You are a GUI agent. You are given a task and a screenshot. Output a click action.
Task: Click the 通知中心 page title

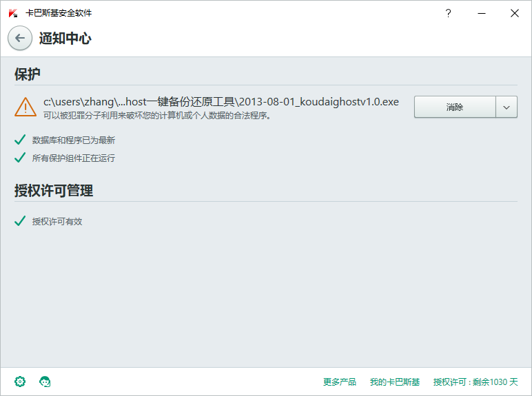click(x=65, y=39)
